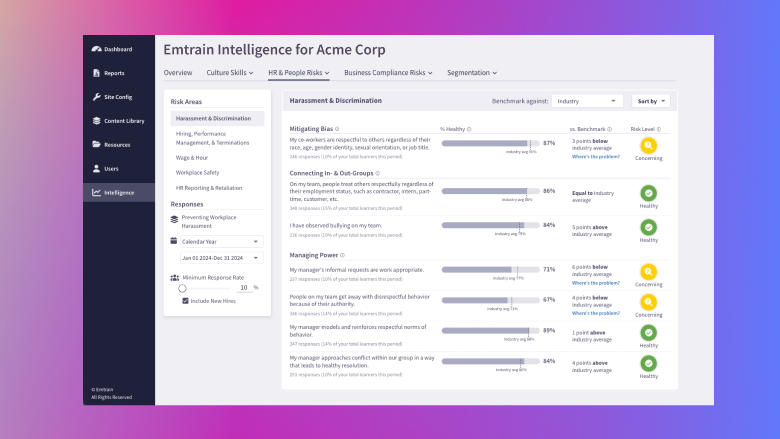Switch to the Overview tab

click(178, 73)
